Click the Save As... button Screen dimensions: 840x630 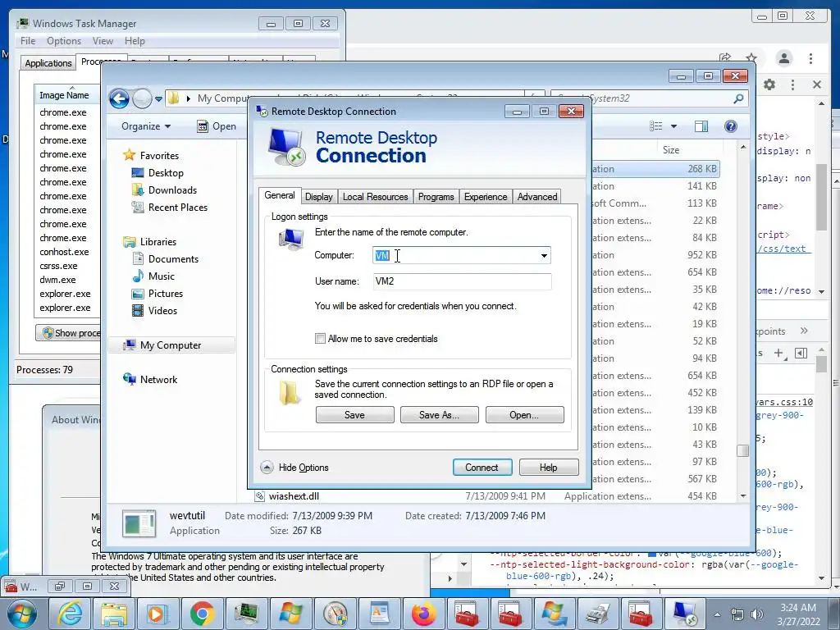440,414
